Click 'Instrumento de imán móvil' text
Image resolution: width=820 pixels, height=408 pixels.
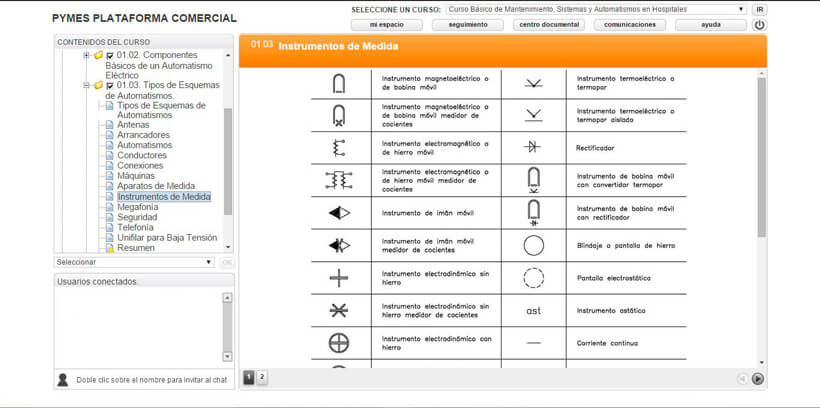tap(428, 213)
